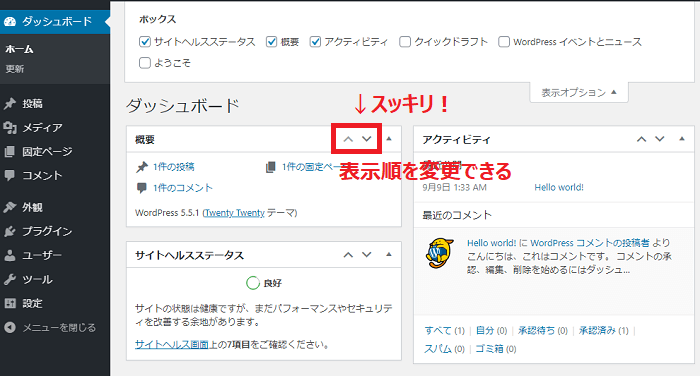This screenshot has height=376, width=700.
Task: Uncheck the サイトヘルスステータス checkbox
Action: 145,42
